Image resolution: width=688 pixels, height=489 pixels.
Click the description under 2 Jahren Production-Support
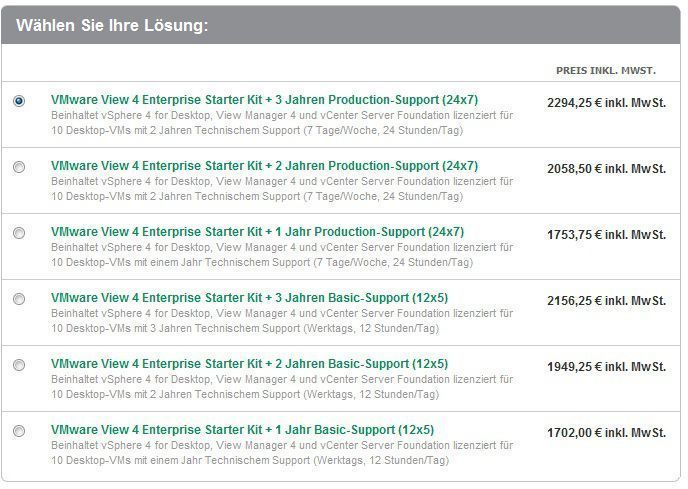[x=282, y=189]
